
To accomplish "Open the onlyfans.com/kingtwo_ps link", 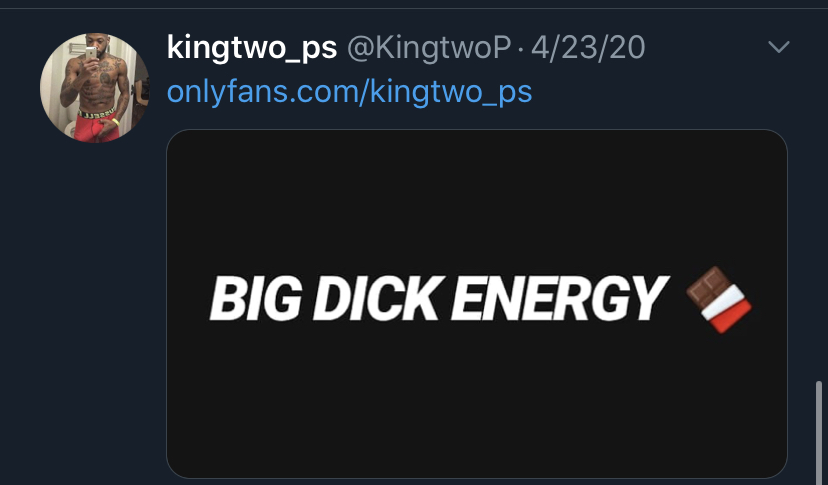I will coord(349,91).
